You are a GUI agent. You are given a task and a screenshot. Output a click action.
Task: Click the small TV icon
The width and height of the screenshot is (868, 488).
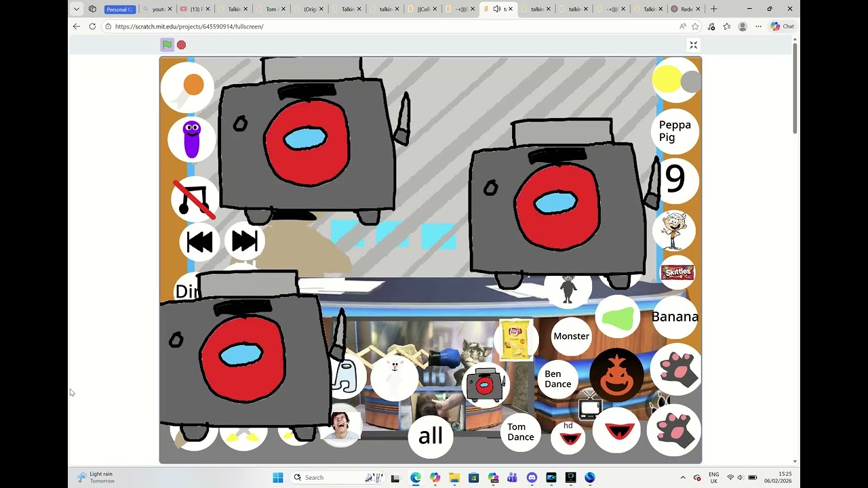pos(589,409)
